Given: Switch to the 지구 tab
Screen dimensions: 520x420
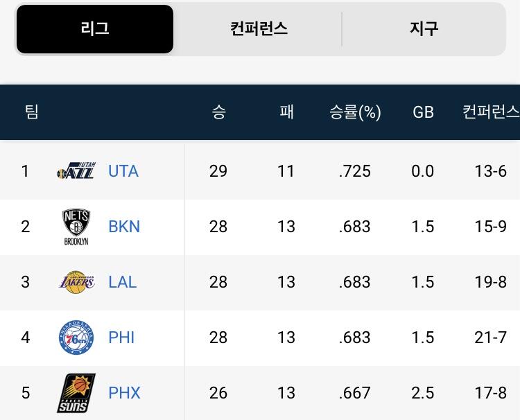Looking at the screenshot, I should (x=424, y=29).
